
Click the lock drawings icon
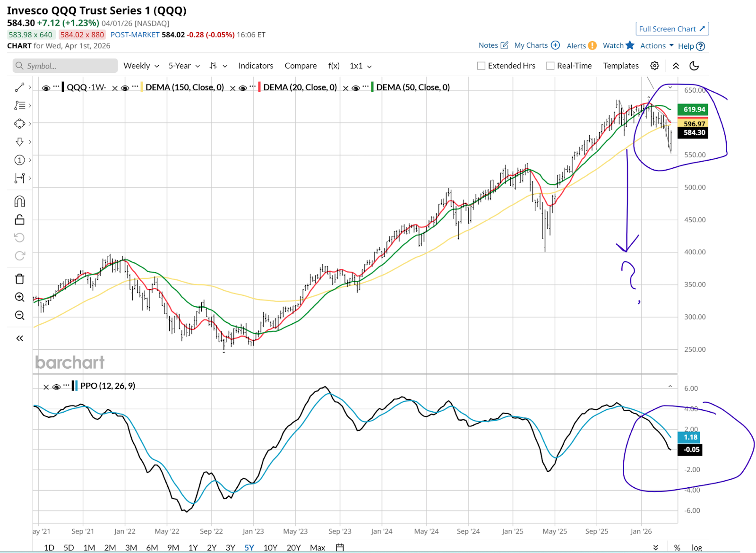[19, 219]
